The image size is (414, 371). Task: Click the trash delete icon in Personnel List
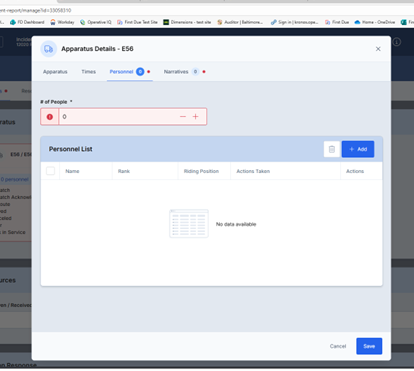(332, 149)
